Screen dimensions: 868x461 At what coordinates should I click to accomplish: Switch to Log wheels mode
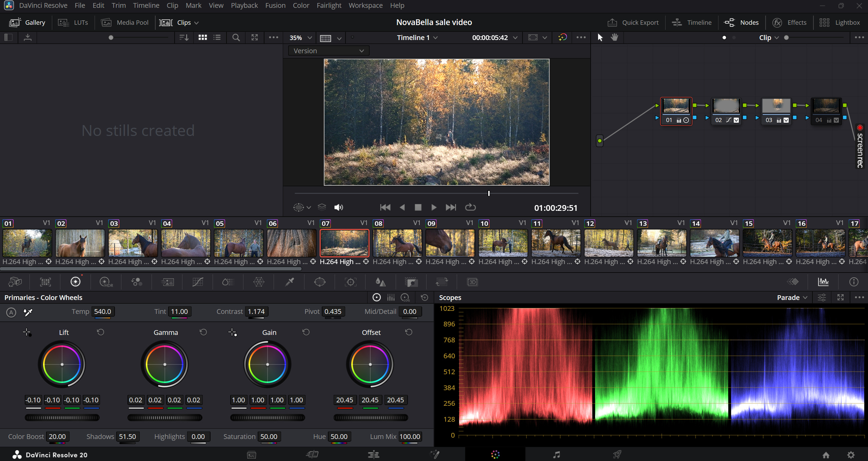(x=406, y=298)
